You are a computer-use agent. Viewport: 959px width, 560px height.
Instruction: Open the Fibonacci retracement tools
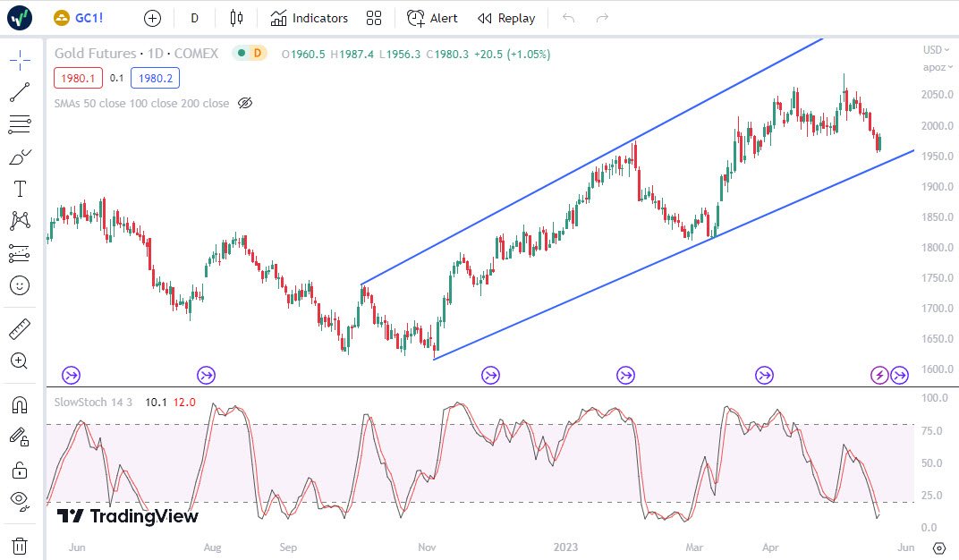20,124
